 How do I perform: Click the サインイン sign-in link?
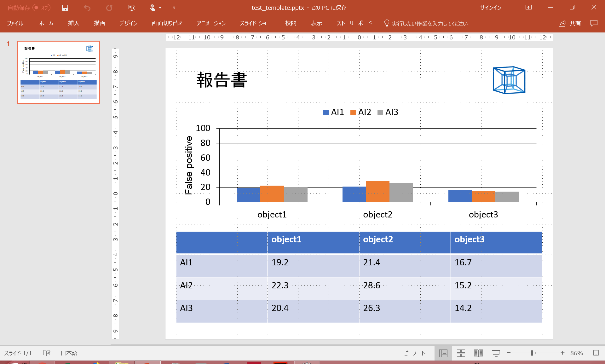[490, 8]
